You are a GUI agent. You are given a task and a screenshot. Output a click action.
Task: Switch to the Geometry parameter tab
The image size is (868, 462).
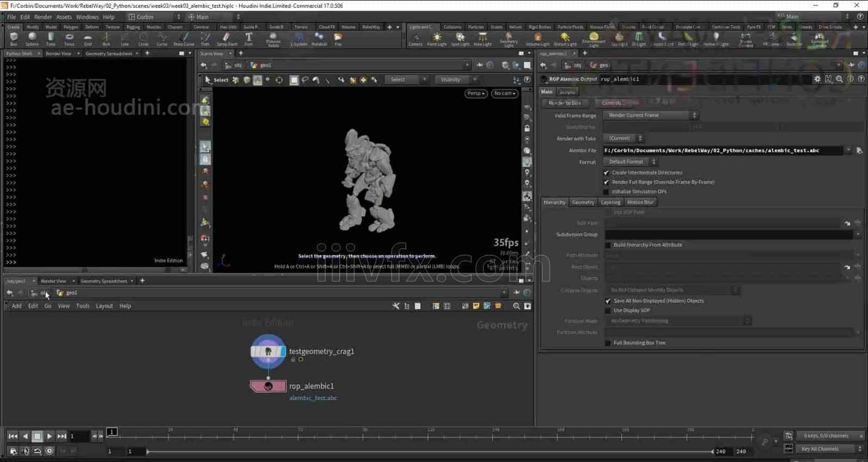click(582, 202)
